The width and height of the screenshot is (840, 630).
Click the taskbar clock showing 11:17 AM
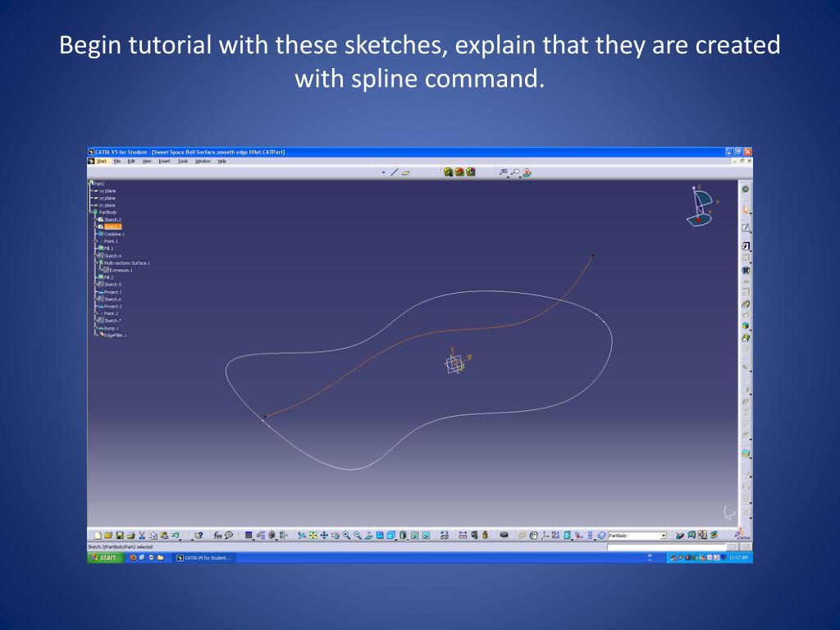[739, 558]
